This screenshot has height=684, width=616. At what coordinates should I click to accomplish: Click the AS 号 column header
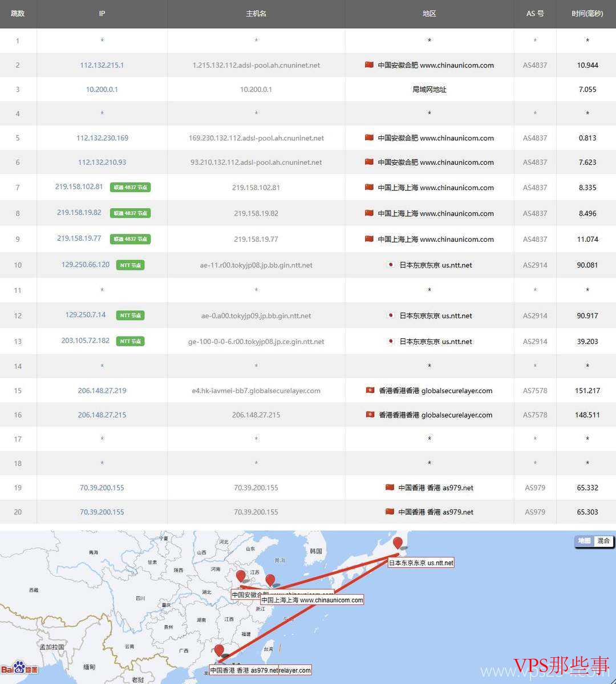click(x=535, y=14)
